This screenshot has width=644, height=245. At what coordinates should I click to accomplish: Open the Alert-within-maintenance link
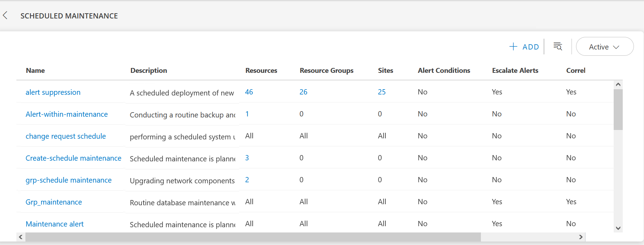[x=67, y=114]
